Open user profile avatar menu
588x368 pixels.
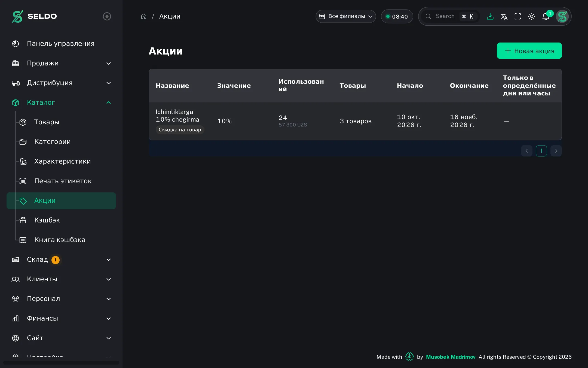[562, 16]
